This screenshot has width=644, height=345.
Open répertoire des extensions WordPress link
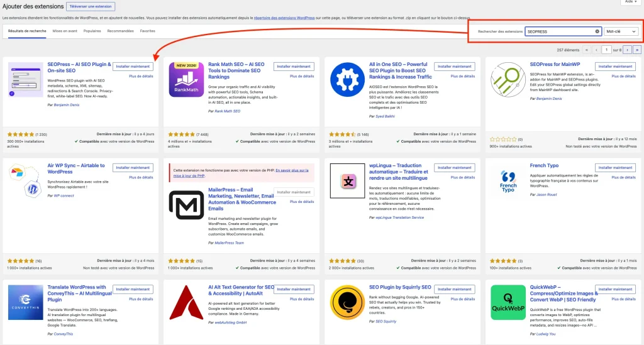coord(284,18)
